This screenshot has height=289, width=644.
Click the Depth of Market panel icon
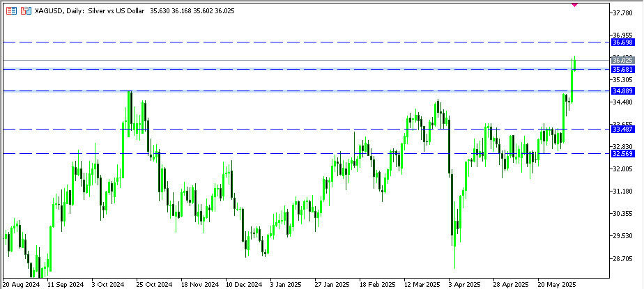pos(12,13)
